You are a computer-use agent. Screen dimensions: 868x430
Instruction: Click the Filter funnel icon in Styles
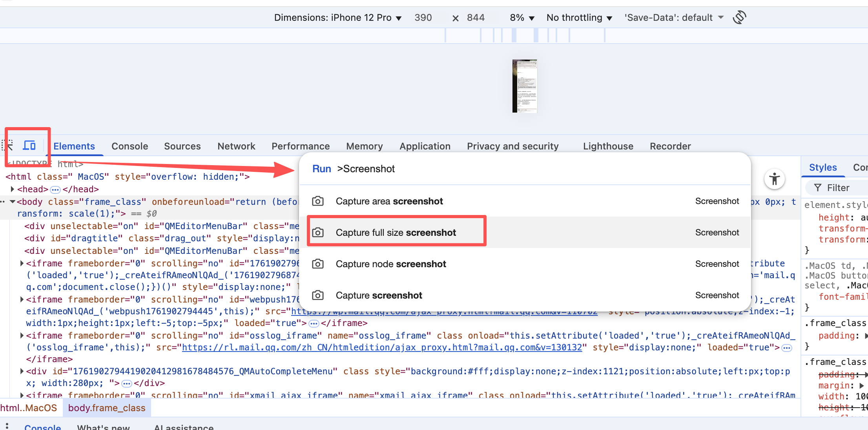click(x=818, y=188)
